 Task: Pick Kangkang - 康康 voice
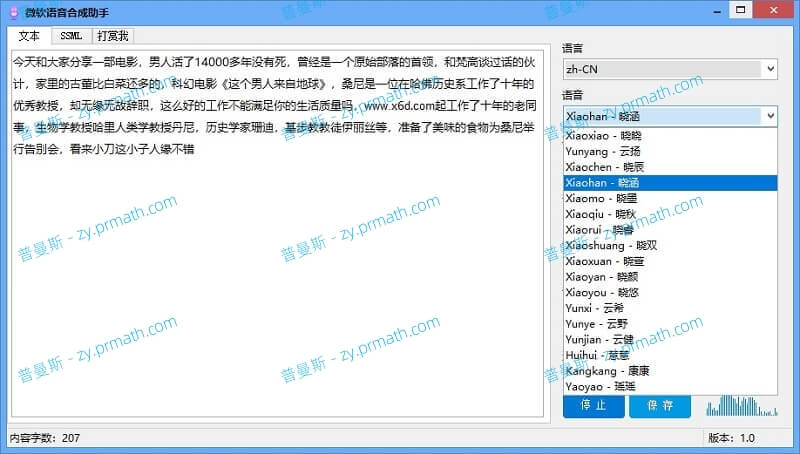pos(670,371)
